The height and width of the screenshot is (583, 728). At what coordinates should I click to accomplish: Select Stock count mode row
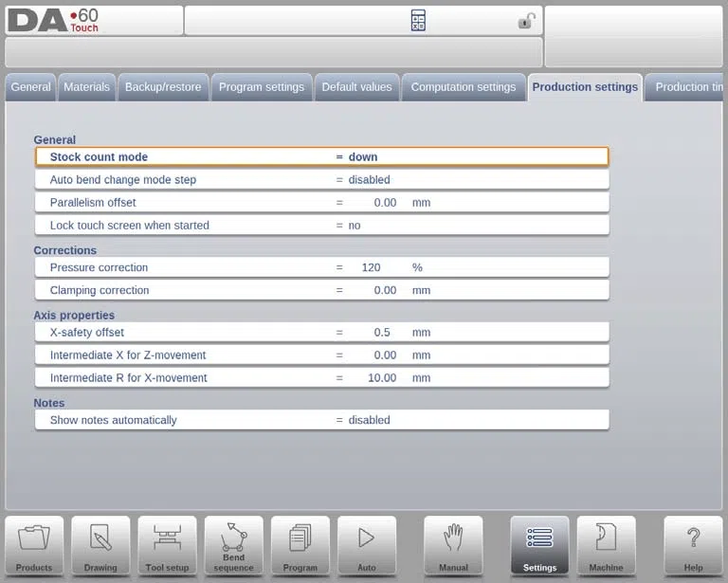point(321,157)
